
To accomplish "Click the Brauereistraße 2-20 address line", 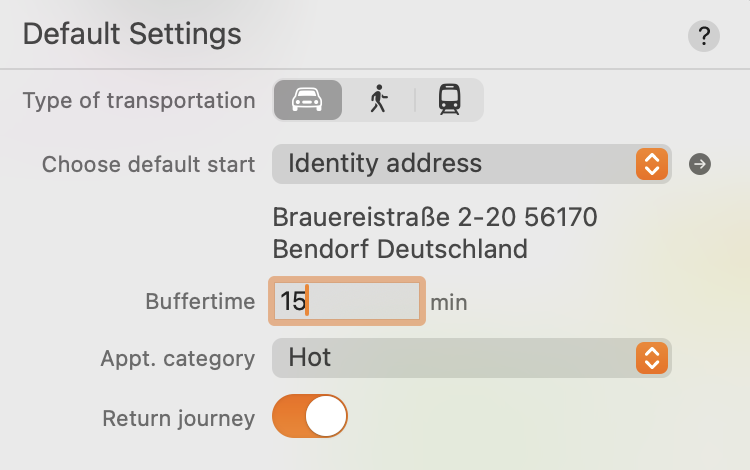I will tap(435, 217).
